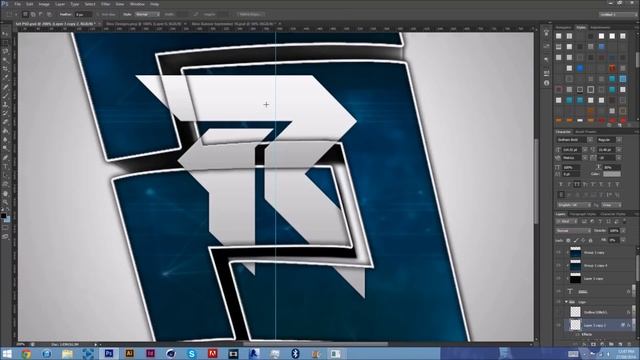
Task: Open Photoshop from the Windows taskbar
Action: (109, 353)
